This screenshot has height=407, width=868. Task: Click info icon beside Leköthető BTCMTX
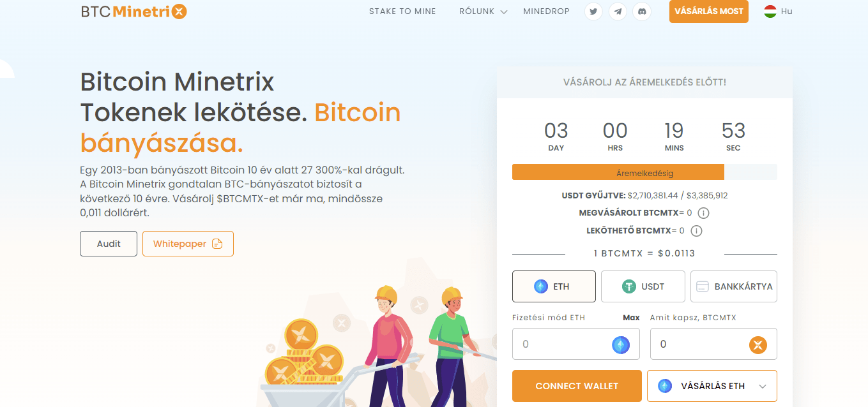(x=697, y=231)
